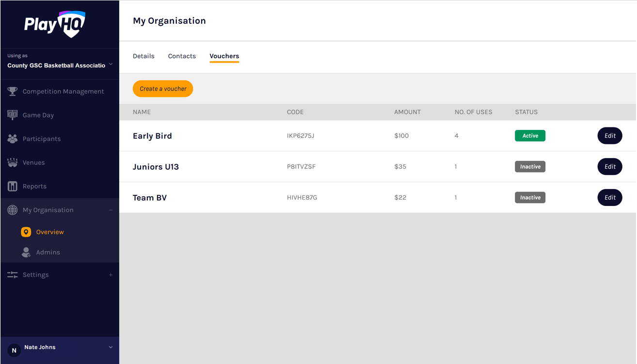Click the My Organisation globe icon

pyautogui.click(x=13, y=210)
